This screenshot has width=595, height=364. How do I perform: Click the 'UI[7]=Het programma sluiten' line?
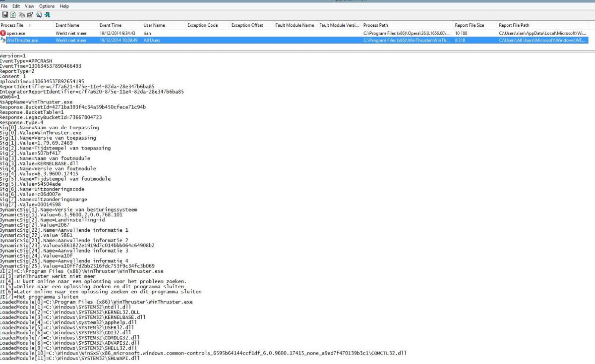pyautogui.click(x=39, y=296)
